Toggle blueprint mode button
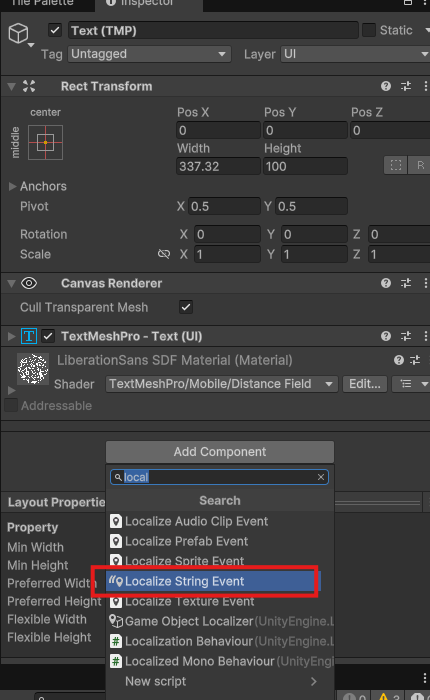 [396, 166]
